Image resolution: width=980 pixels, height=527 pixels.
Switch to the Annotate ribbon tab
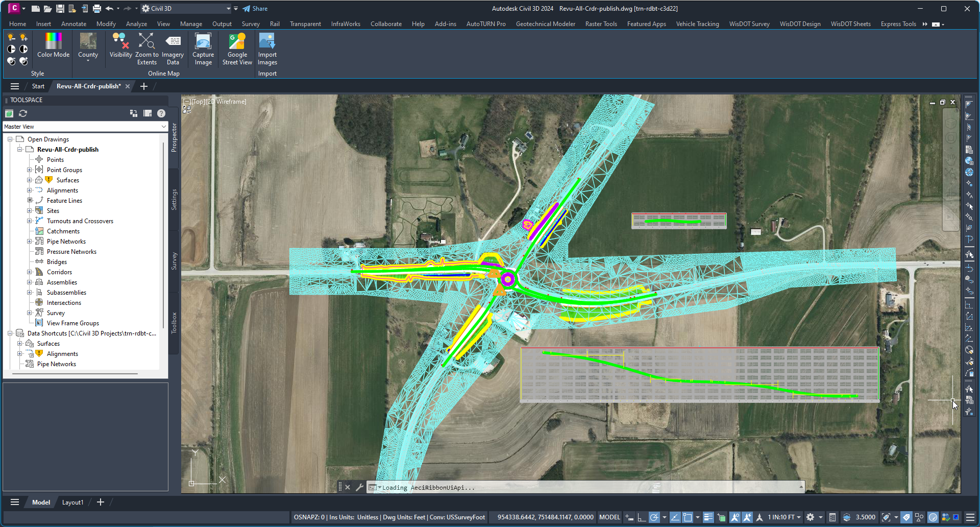[x=73, y=24]
